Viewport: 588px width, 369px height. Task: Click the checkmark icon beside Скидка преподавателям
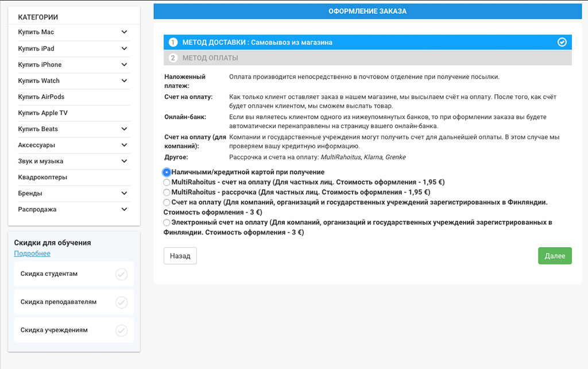point(121,302)
